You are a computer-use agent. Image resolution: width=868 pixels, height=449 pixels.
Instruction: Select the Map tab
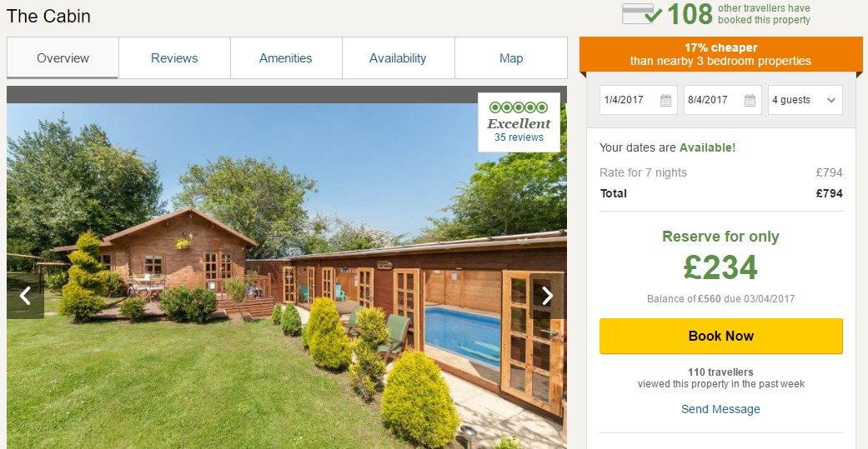coord(511,58)
